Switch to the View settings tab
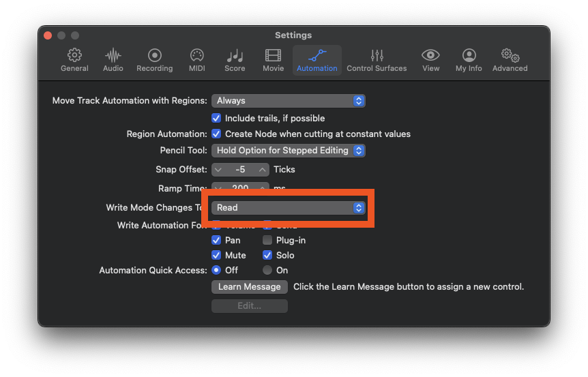The width and height of the screenshot is (588, 377). pos(430,60)
